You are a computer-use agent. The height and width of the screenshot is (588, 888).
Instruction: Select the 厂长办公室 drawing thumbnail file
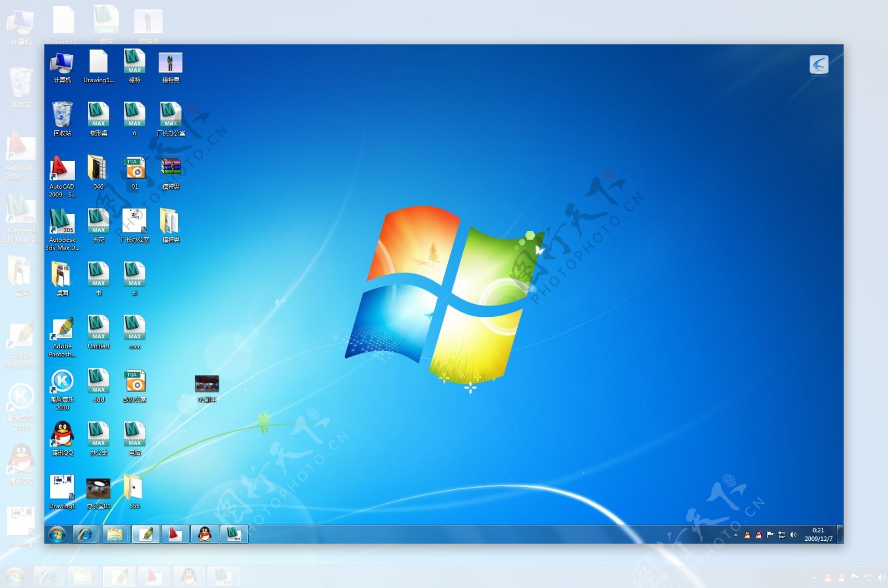[x=134, y=226]
